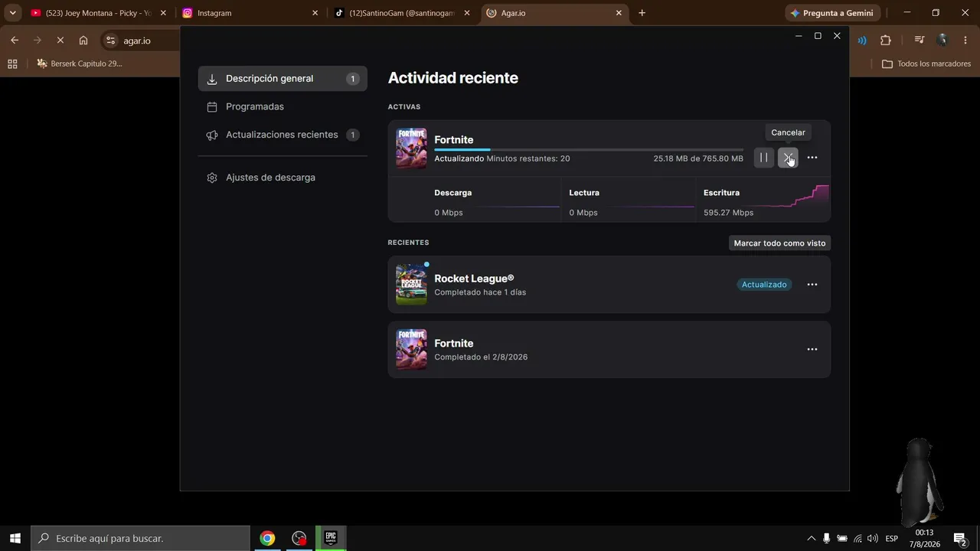The height and width of the screenshot is (551, 980).
Task: Click the blue sound-waves icon in Chrome toolbar
Action: point(862,41)
